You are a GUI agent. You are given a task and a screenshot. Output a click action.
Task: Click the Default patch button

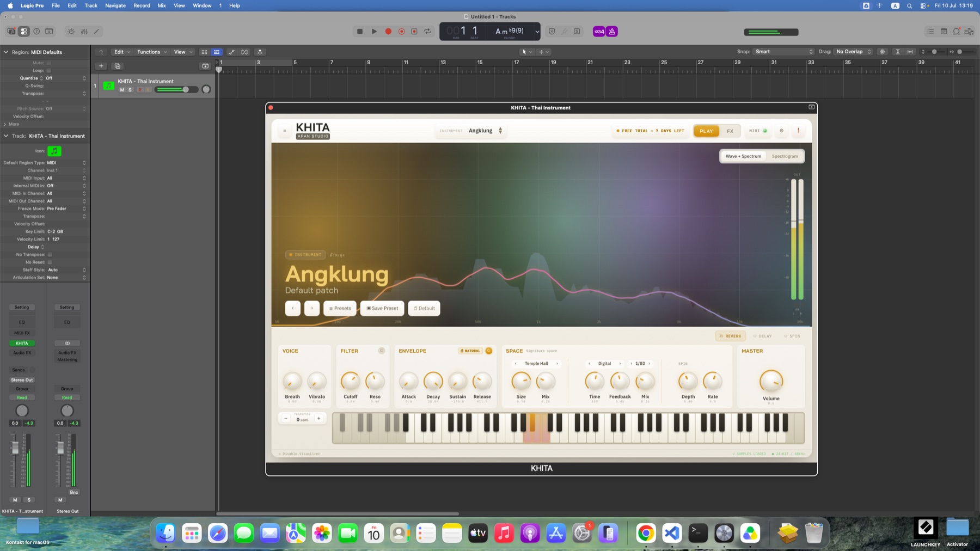424,308
